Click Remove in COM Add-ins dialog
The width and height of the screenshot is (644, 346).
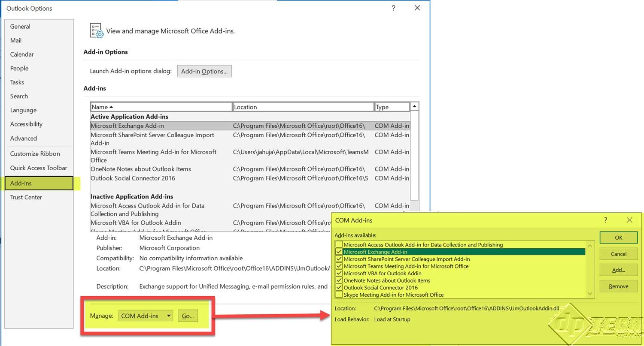point(619,286)
